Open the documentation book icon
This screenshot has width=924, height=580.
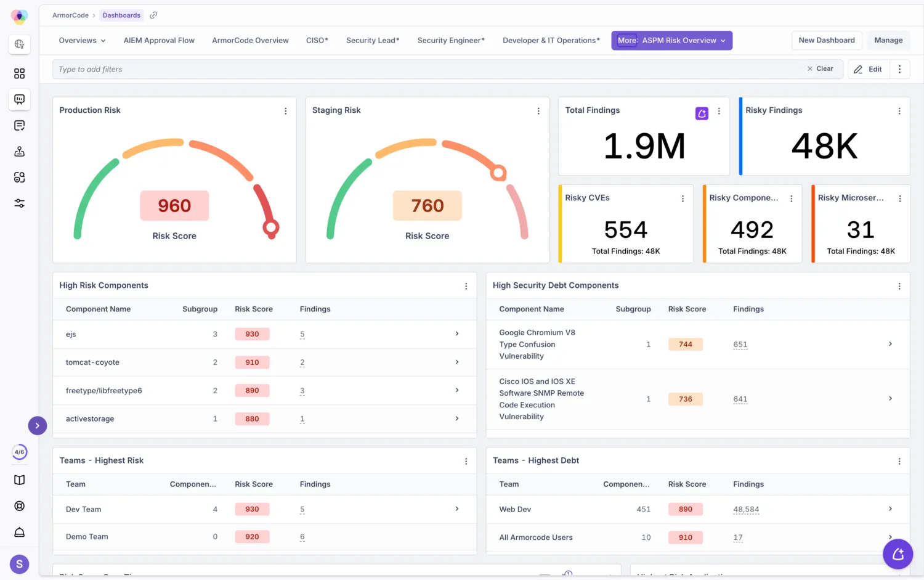(19, 480)
